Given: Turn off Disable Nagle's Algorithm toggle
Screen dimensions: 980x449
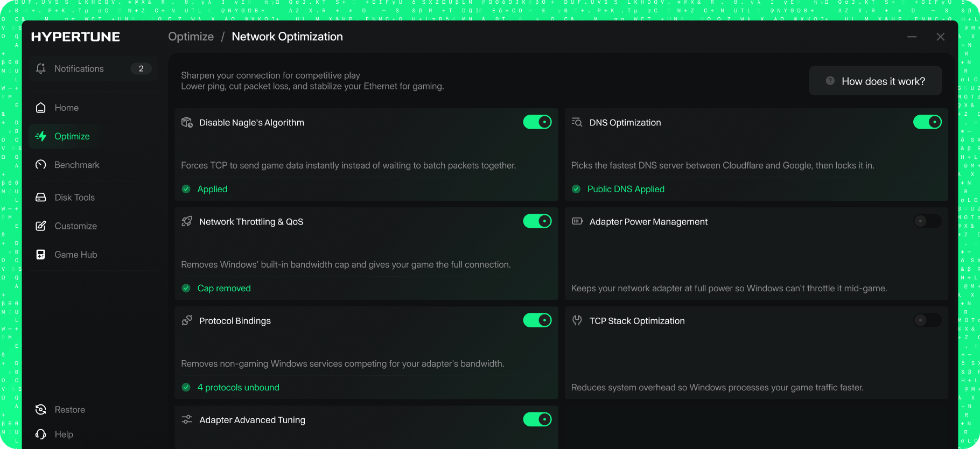Looking at the screenshot, I should (x=537, y=122).
